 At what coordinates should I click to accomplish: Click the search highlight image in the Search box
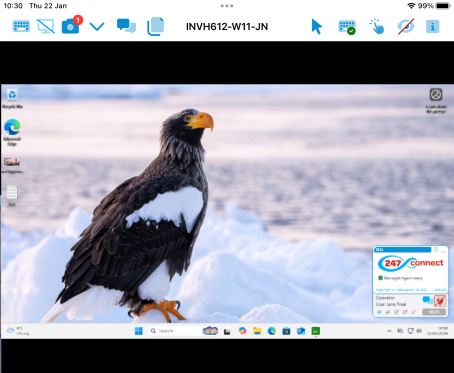[210, 331]
